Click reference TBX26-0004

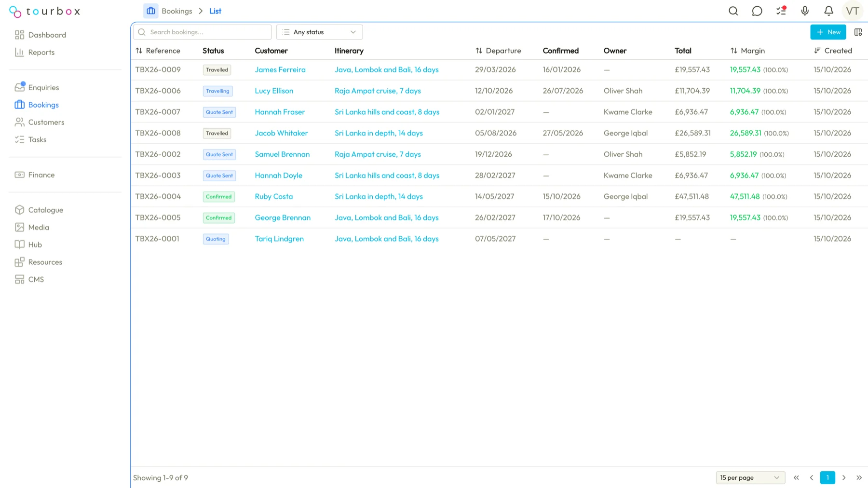158,196
